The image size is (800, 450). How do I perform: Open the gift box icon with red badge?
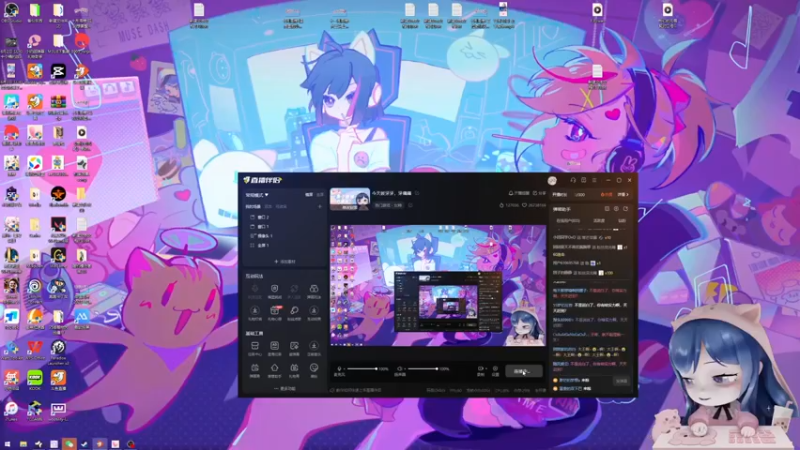click(x=274, y=310)
